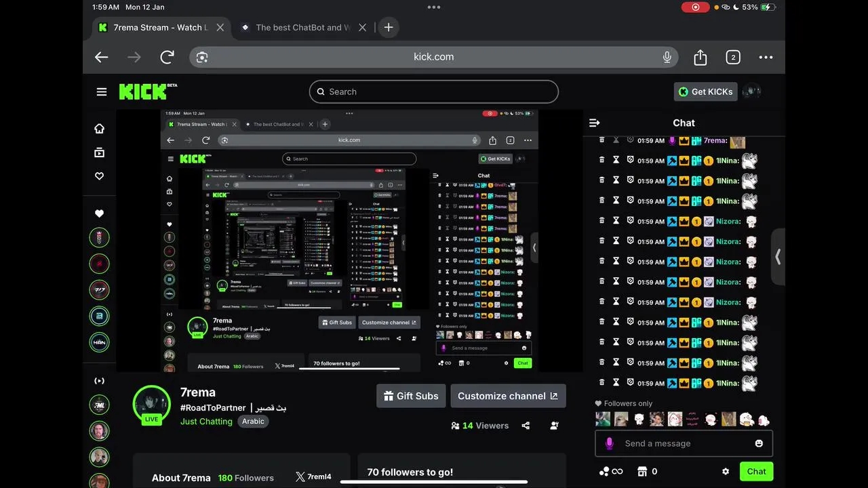Select the pink Arabic text emote
The width and height of the screenshot is (868, 488).
click(x=692, y=419)
